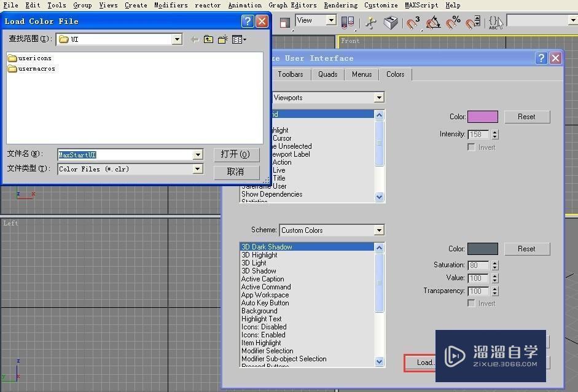The image size is (578, 392).
Task: Toggle 3D Snap in the main toolbar
Action: pyautogui.click(x=413, y=23)
